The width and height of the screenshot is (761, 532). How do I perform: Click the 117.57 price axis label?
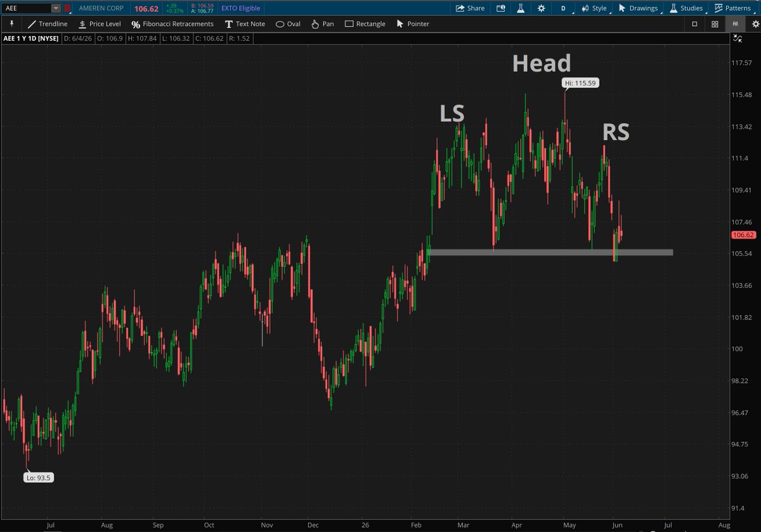tap(741, 63)
